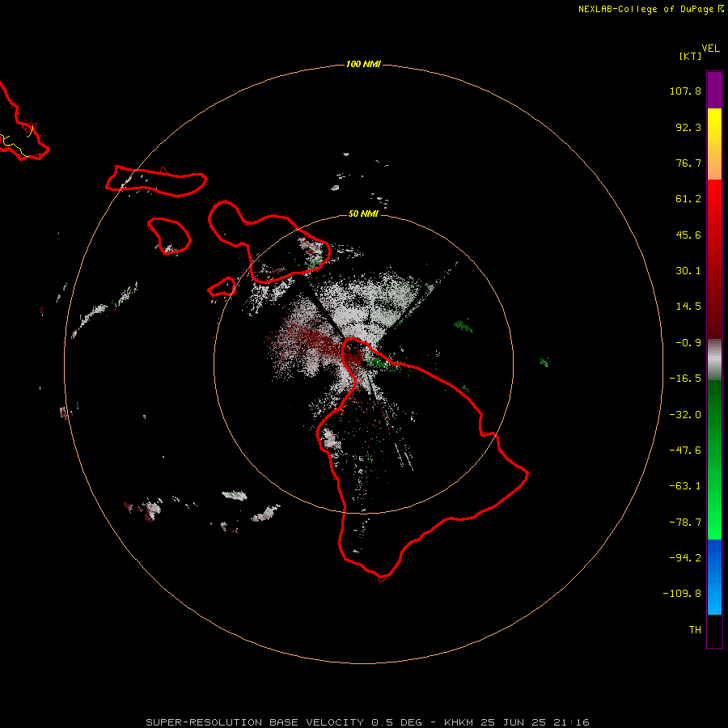Click the -109.8 legend value
Screen dimensions: 728x728
tap(682, 594)
